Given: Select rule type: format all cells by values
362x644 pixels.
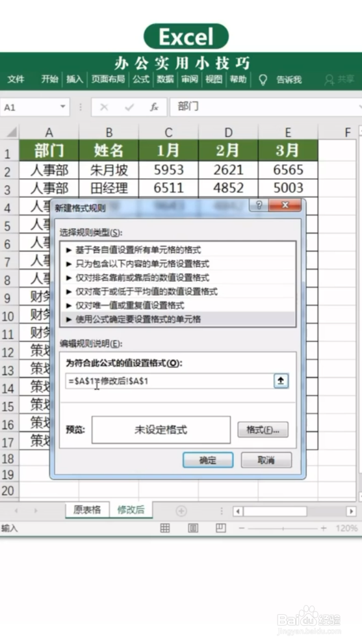Looking at the screenshot, I should 177,250.
